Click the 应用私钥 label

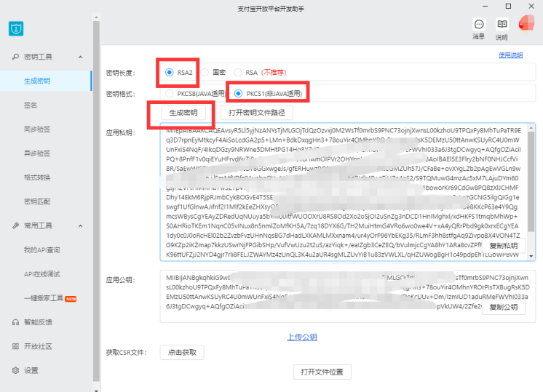click(121, 133)
